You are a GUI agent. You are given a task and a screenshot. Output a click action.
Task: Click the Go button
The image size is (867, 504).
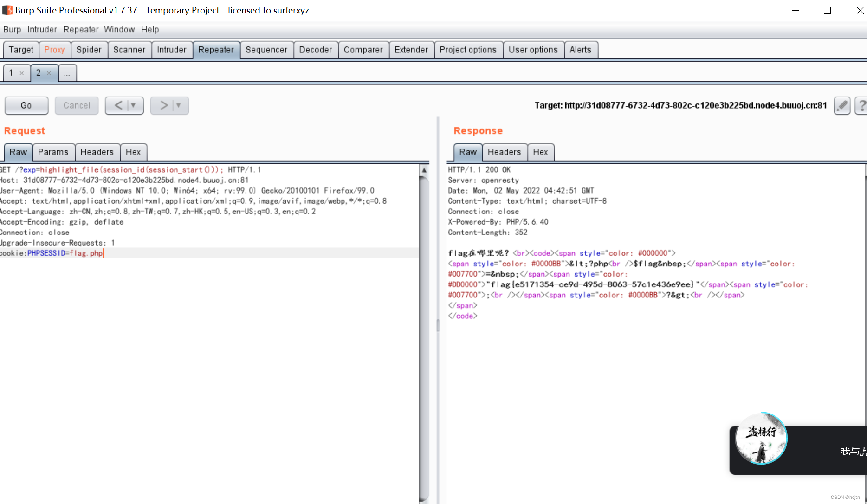[x=26, y=105]
